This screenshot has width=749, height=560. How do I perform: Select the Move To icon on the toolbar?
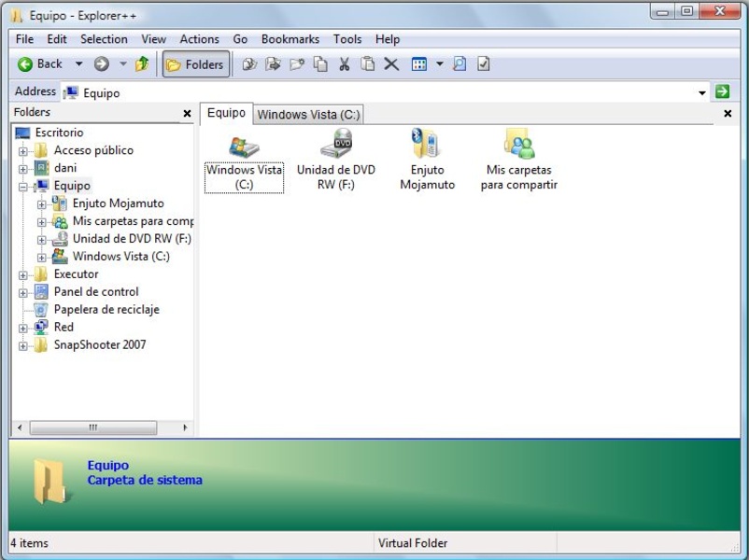(274, 63)
